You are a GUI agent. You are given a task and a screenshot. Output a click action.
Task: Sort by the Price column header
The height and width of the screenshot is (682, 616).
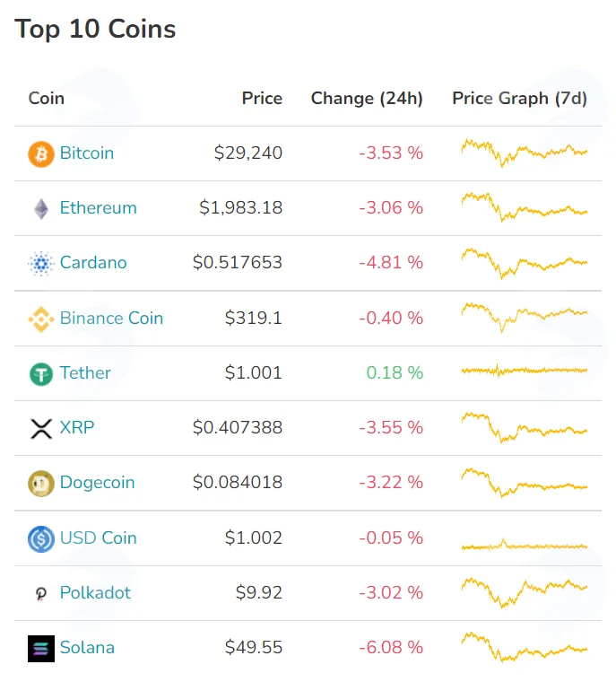(x=262, y=99)
